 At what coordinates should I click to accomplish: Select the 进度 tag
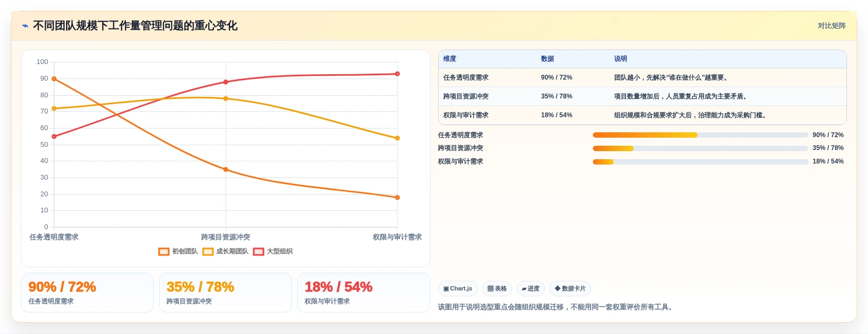(x=530, y=289)
